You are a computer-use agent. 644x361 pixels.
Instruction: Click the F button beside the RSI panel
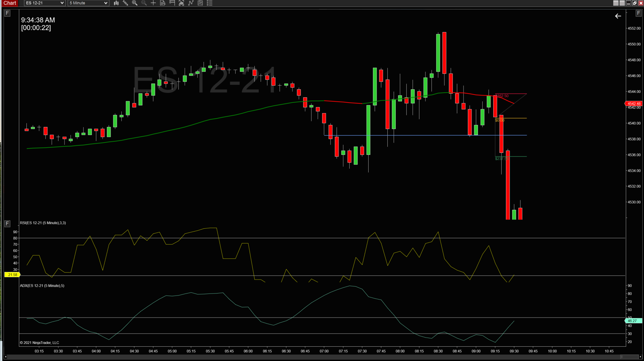click(7, 223)
